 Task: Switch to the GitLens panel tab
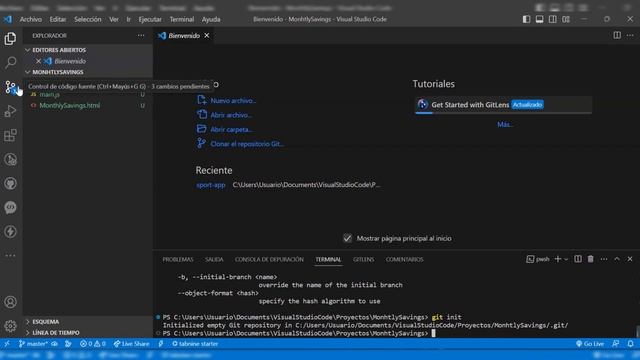coord(363,260)
